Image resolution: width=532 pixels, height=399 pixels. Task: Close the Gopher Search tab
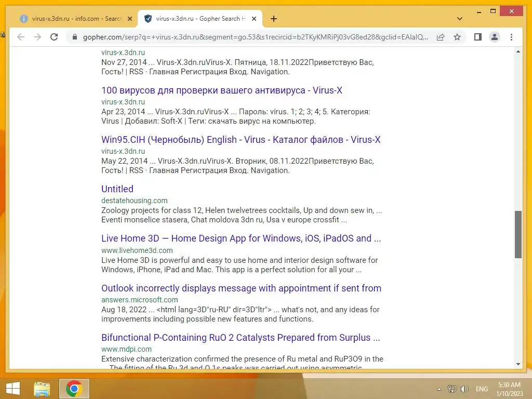click(x=254, y=19)
